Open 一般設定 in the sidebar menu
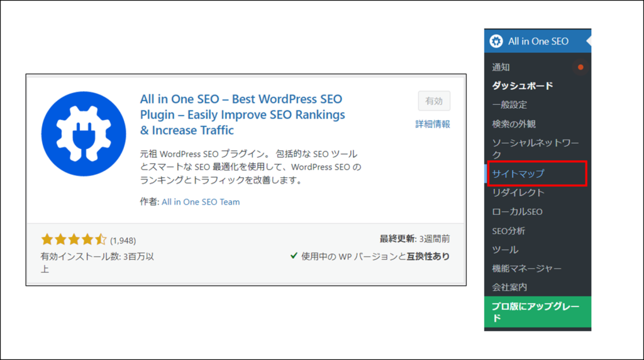This screenshot has width=644, height=360. (509, 105)
